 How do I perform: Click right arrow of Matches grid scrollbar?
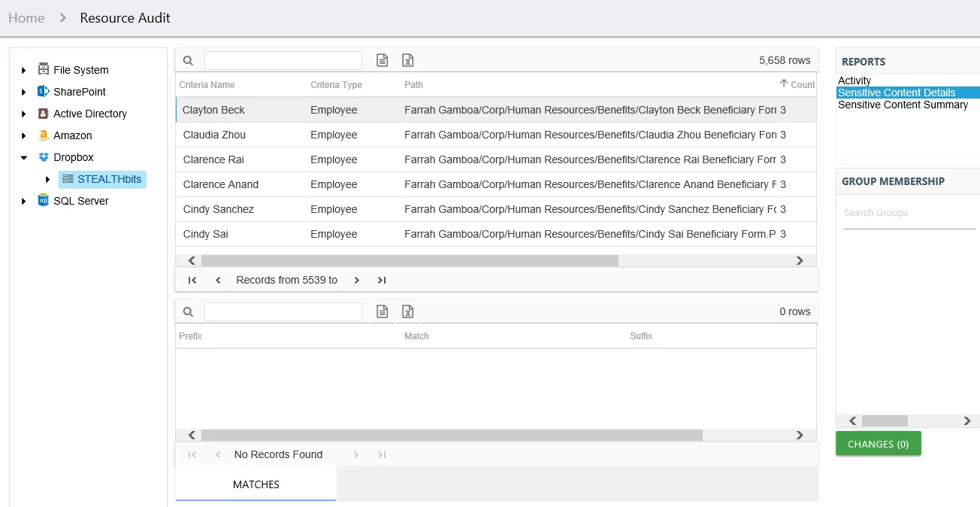click(x=800, y=435)
